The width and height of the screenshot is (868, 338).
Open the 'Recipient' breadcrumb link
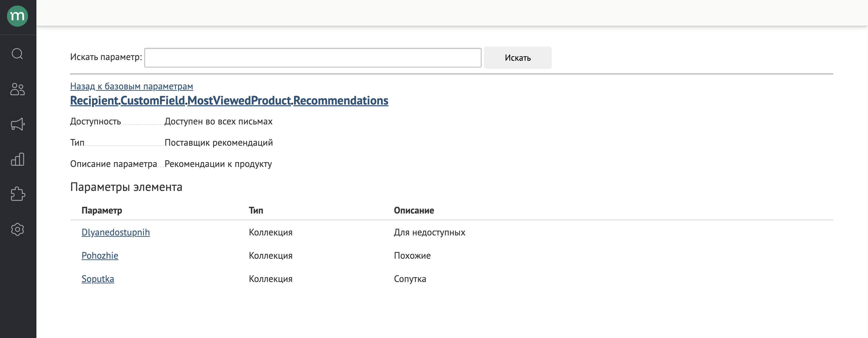(x=94, y=101)
